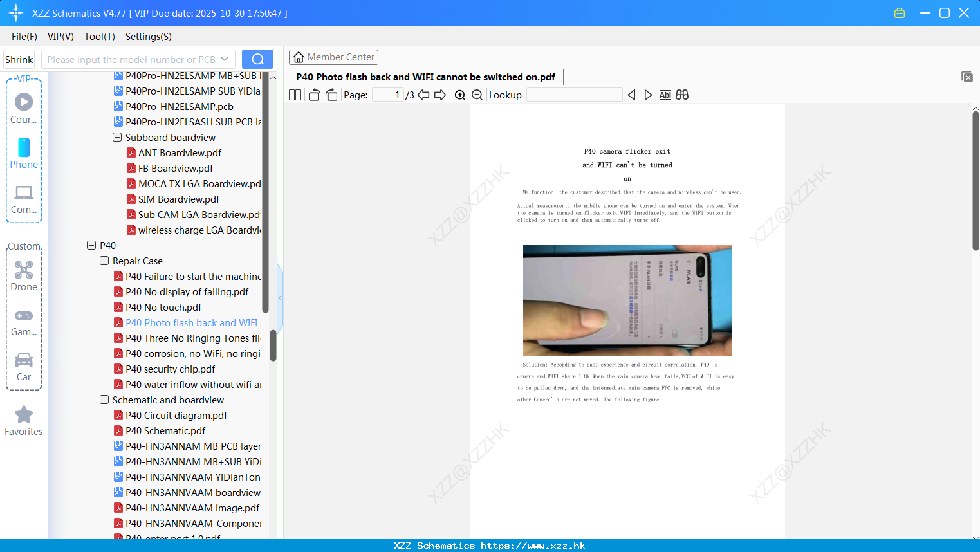Open Member Center
The image size is (980, 552).
pyautogui.click(x=333, y=57)
